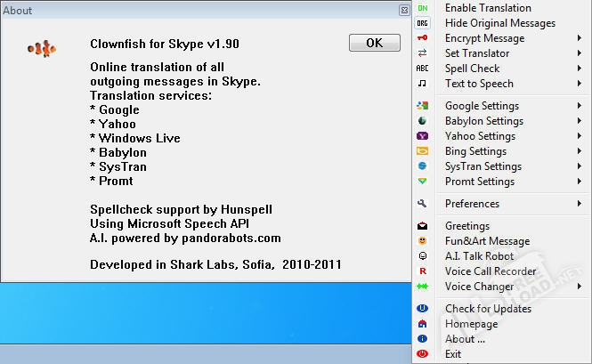Click the smiley Fun&Art Message icon
Image resolution: width=592 pixels, height=364 pixels.
click(x=423, y=241)
